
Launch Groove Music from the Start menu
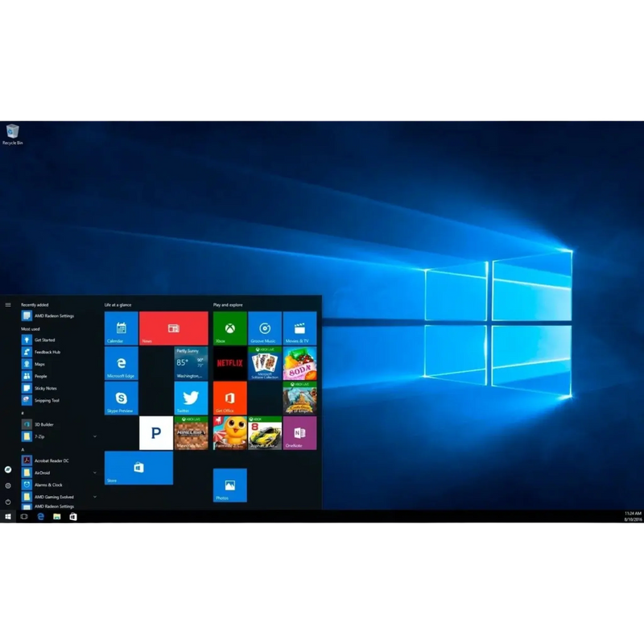(x=264, y=328)
